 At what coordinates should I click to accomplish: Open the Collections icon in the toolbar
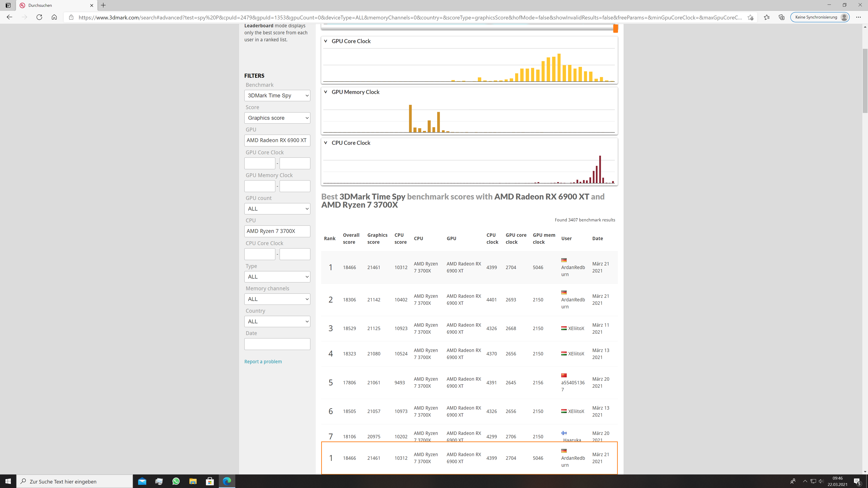[x=781, y=17]
